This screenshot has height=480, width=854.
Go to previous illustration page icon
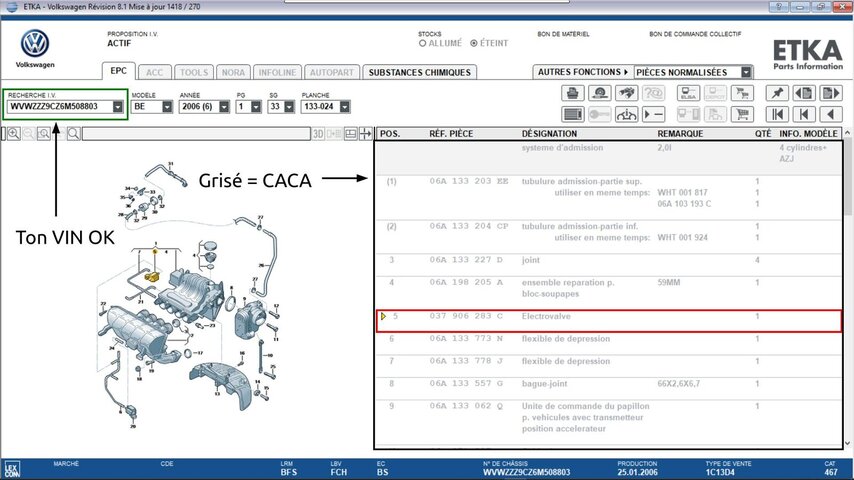(x=804, y=93)
